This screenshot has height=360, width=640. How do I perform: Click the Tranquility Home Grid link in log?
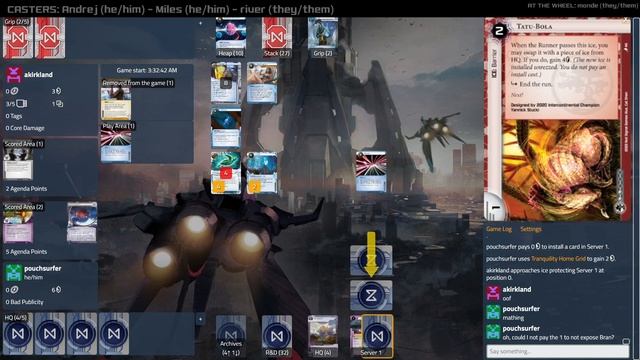tap(558, 258)
